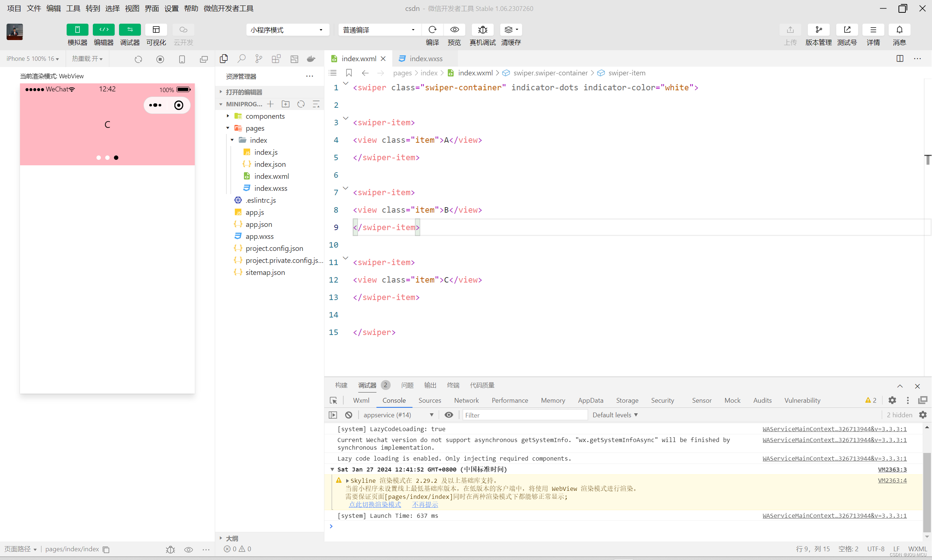
Task: Expand the components folder
Action: point(265,116)
